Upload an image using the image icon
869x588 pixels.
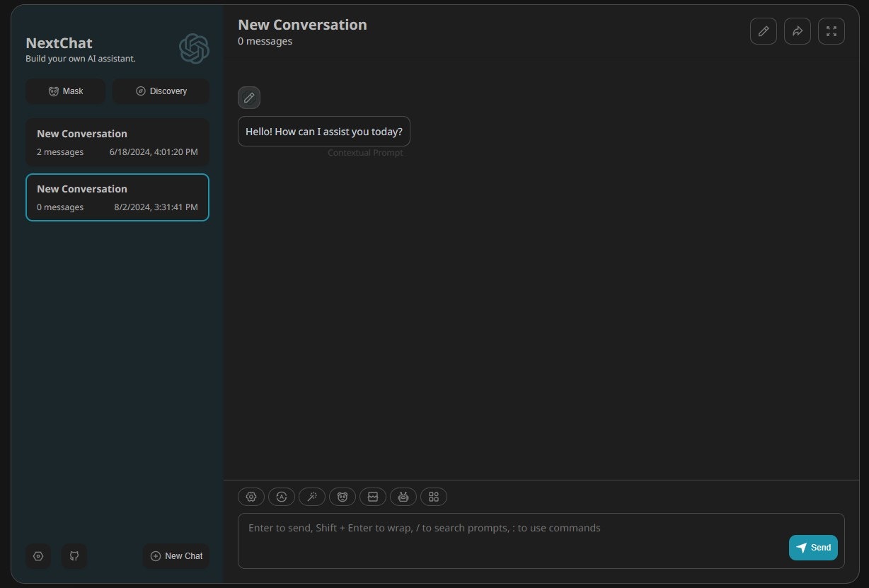373,497
